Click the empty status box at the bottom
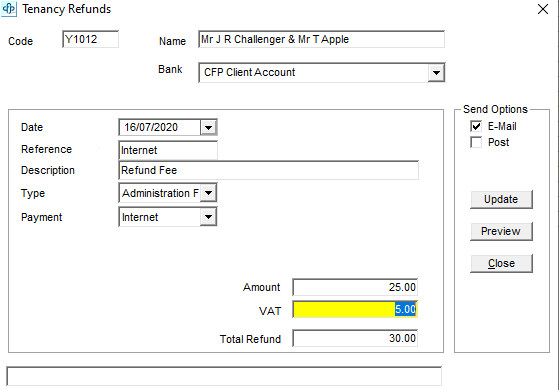Image resolution: width=559 pixels, height=390 pixels. [x=224, y=376]
